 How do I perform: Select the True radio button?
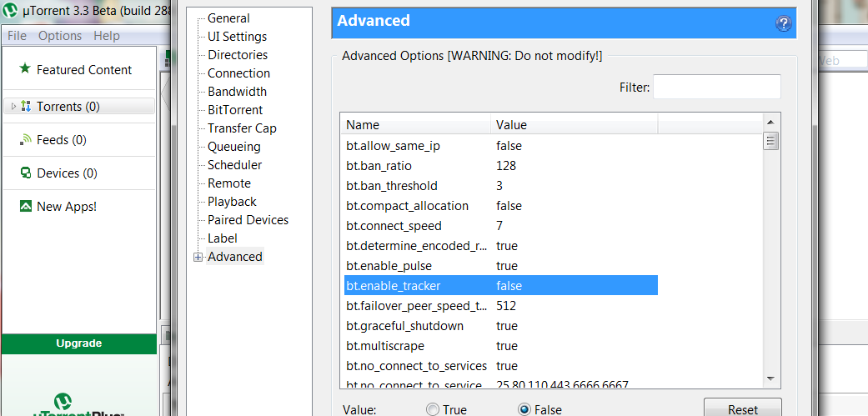pos(433,409)
